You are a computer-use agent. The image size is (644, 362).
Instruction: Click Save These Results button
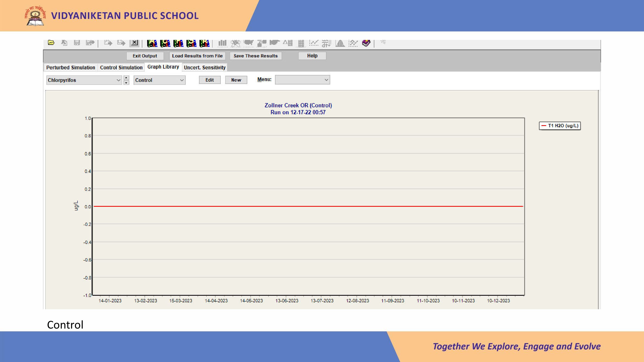[x=256, y=56]
